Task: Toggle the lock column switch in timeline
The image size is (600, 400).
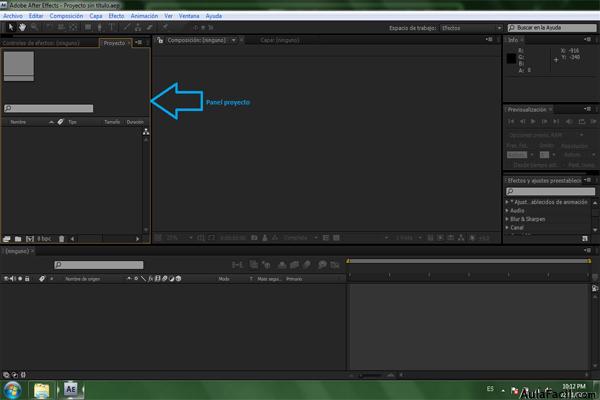Action: [x=27, y=279]
